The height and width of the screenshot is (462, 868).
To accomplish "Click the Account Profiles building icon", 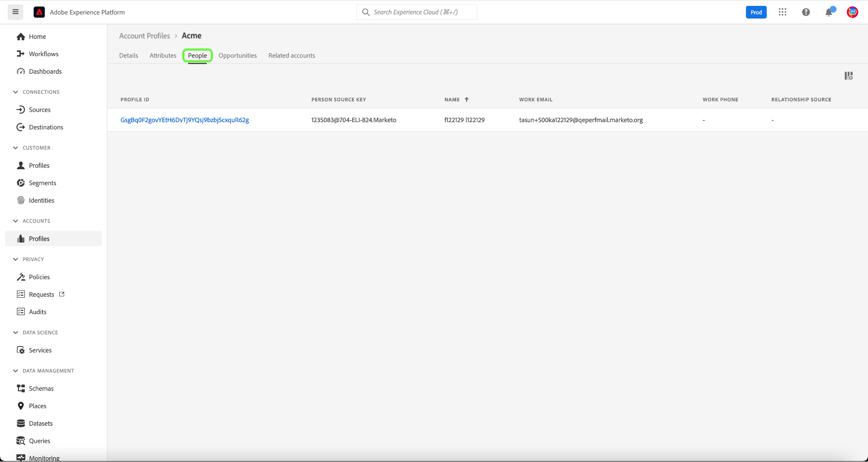I will [21, 239].
